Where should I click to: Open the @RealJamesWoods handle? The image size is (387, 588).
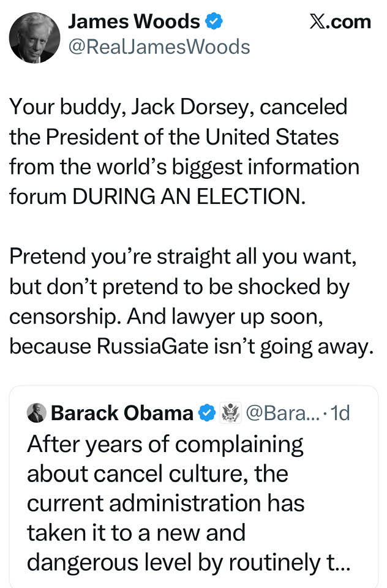click(159, 47)
